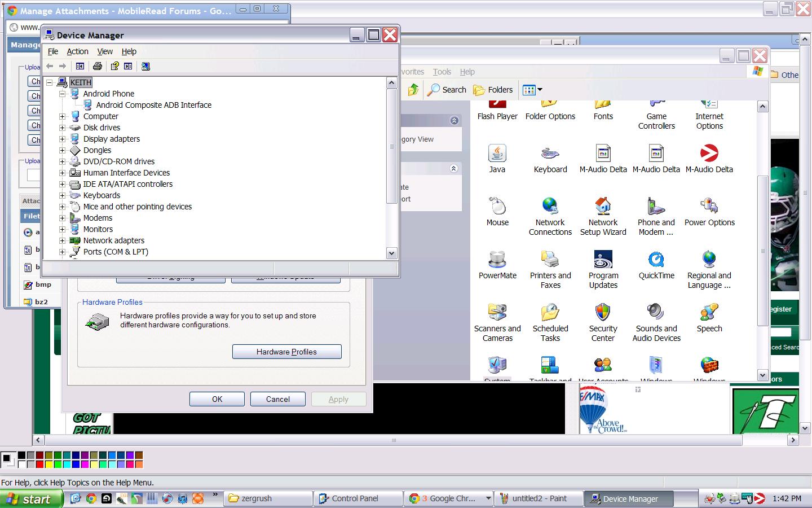Open the Action menu in Device Manager
812x508 pixels.
click(x=78, y=51)
